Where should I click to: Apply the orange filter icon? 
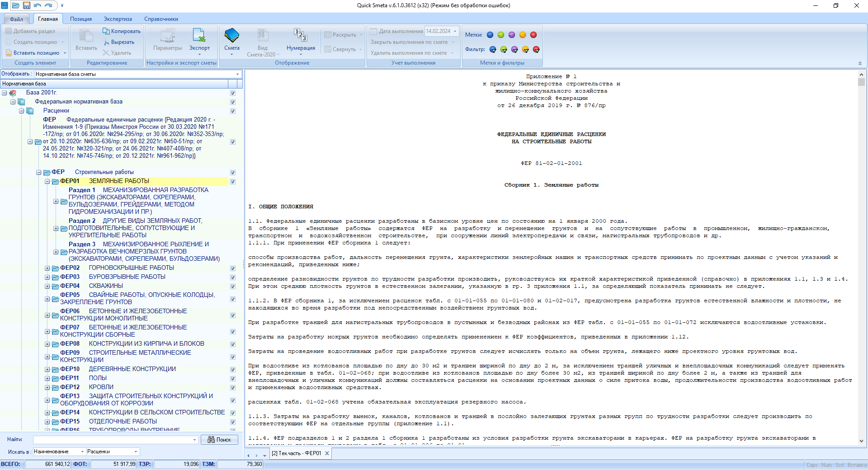525,49
